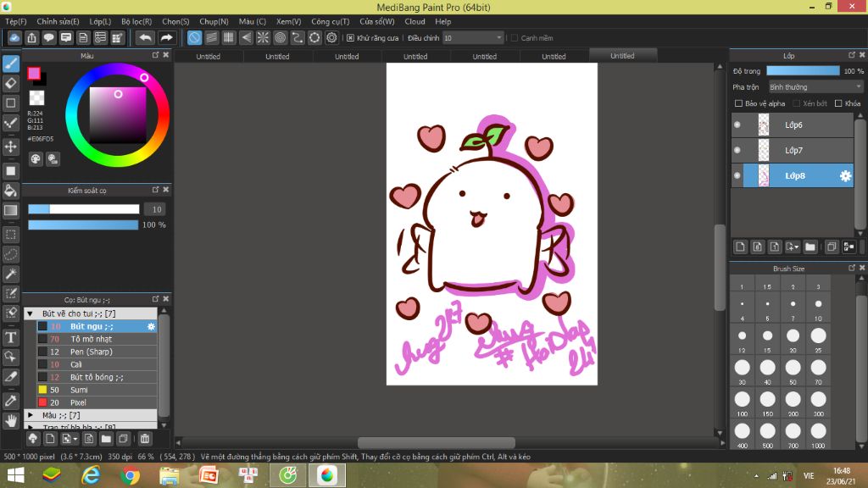Open Google Chrome from the taskbar
This screenshot has height=488, width=868.
130,475
